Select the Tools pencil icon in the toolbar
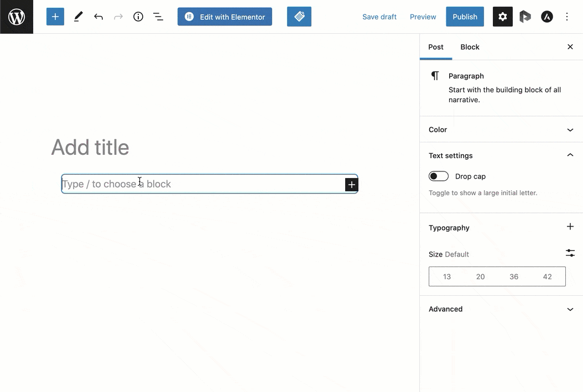This screenshot has height=392, width=583. (77, 17)
